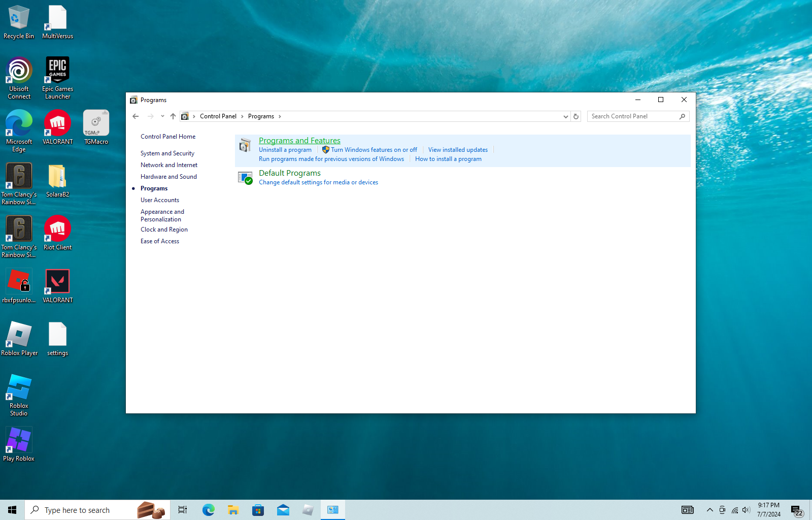Image resolution: width=812 pixels, height=520 pixels.
Task: Expand the chevron after Control Panel breadcrumb
Action: click(x=242, y=116)
